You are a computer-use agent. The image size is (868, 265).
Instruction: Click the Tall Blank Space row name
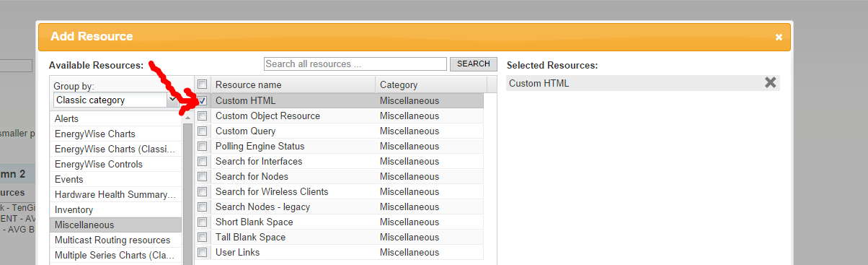point(250,238)
